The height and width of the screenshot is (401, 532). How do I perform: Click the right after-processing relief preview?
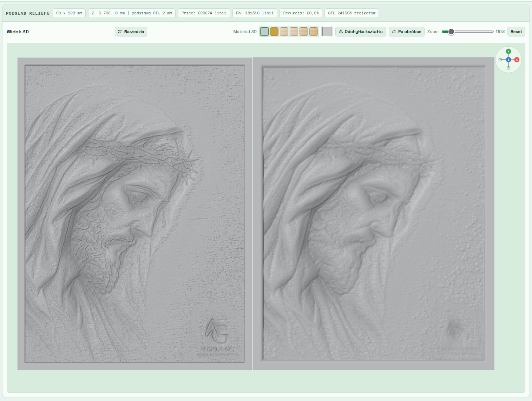coord(374,214)
